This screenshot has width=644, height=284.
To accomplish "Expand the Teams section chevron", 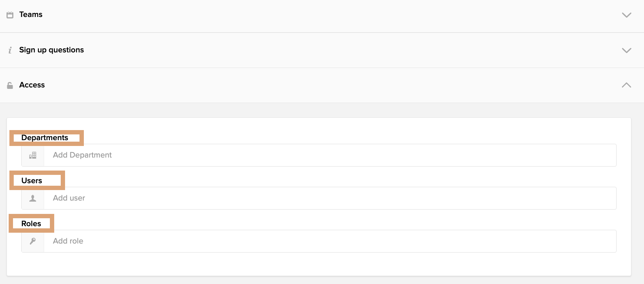I will pos(626,15).
